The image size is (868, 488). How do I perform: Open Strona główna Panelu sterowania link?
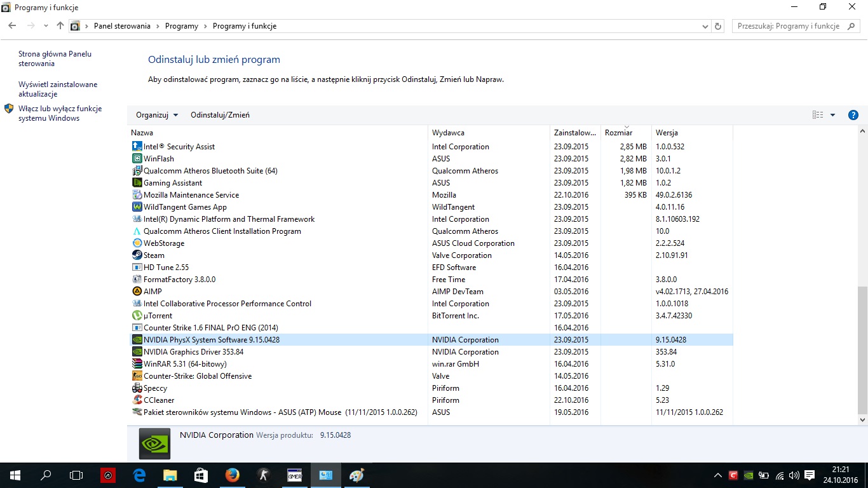tap(55, 59)
